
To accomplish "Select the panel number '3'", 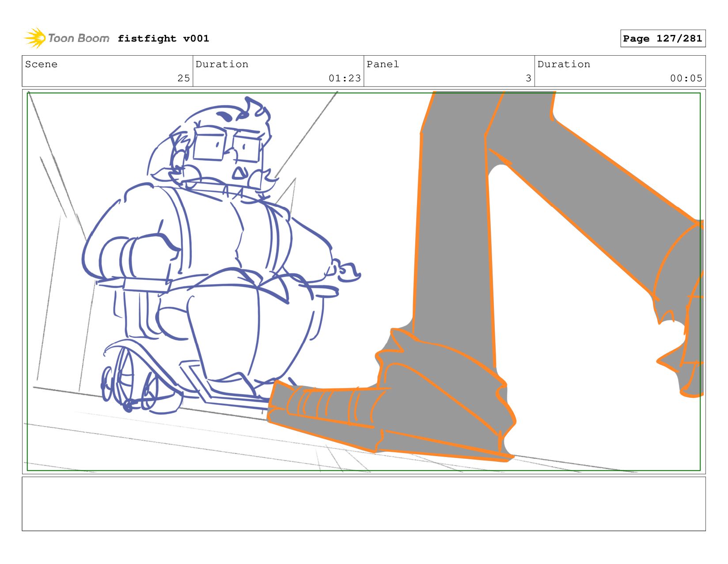I will 528,78.
